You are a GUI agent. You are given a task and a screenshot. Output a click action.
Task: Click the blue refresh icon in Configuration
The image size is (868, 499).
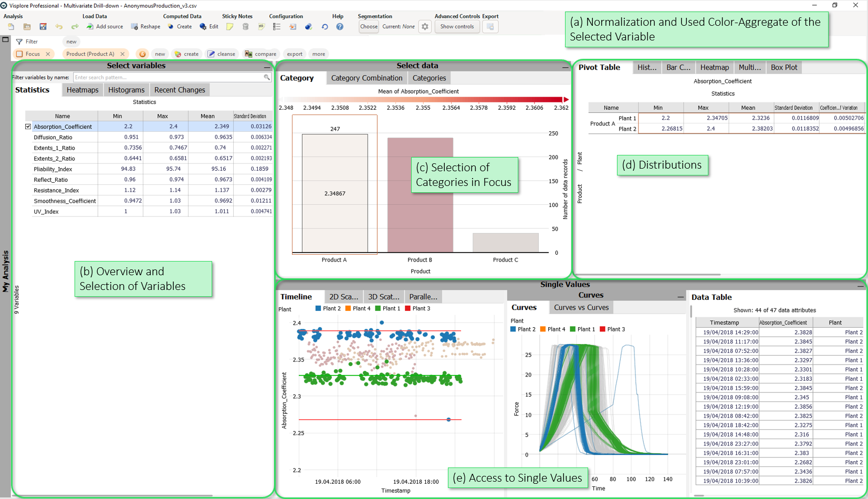coord(325,27)
